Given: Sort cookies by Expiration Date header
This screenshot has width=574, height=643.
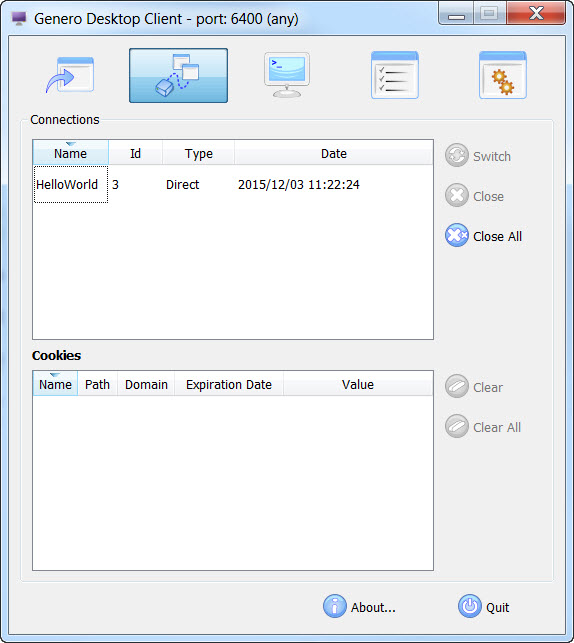Looking at the screenshot, I should point(229,384).
